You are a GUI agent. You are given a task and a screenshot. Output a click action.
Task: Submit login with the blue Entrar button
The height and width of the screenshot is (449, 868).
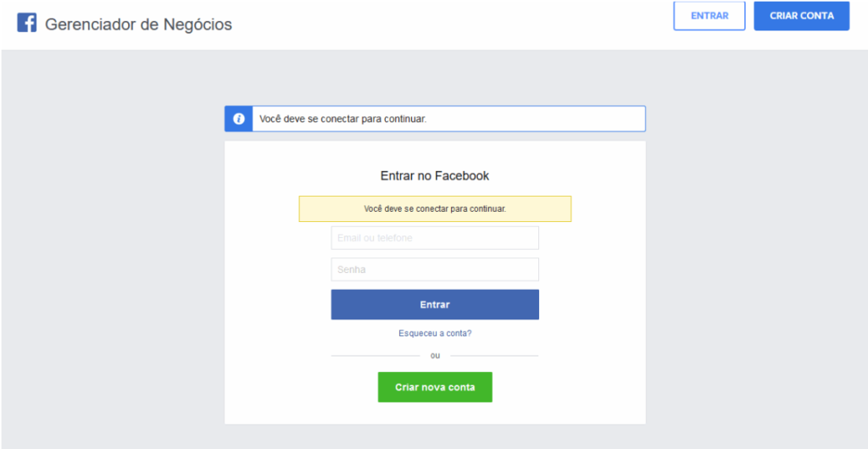(435, 304)
